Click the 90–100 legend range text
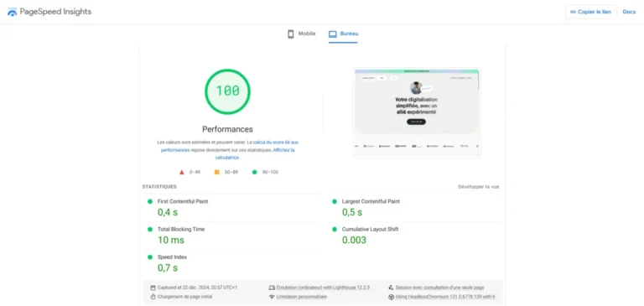The image size is (644, 306). point(270,172)
